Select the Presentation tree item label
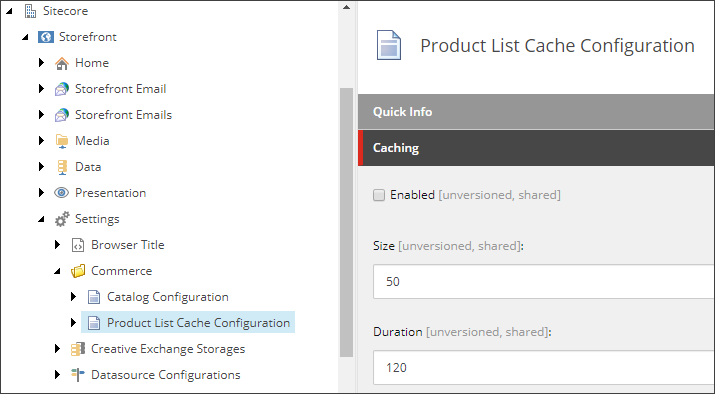 [x=110, y=193]
